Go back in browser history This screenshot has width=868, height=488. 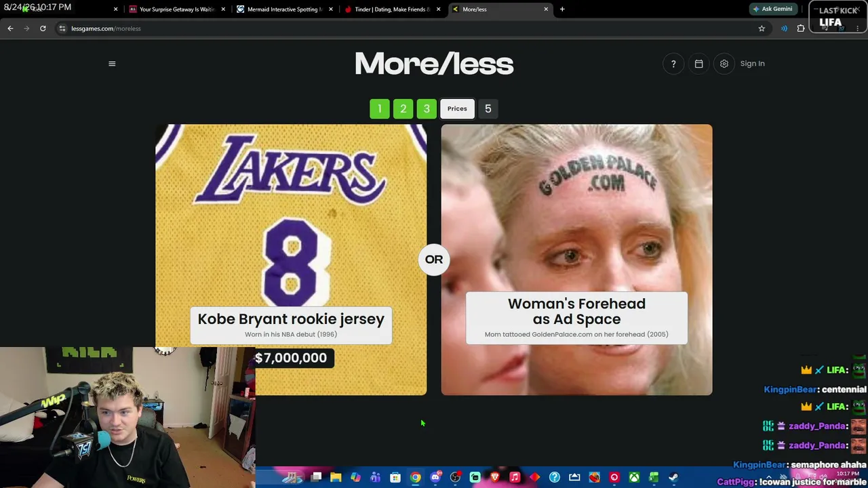[x=10, y=28]
